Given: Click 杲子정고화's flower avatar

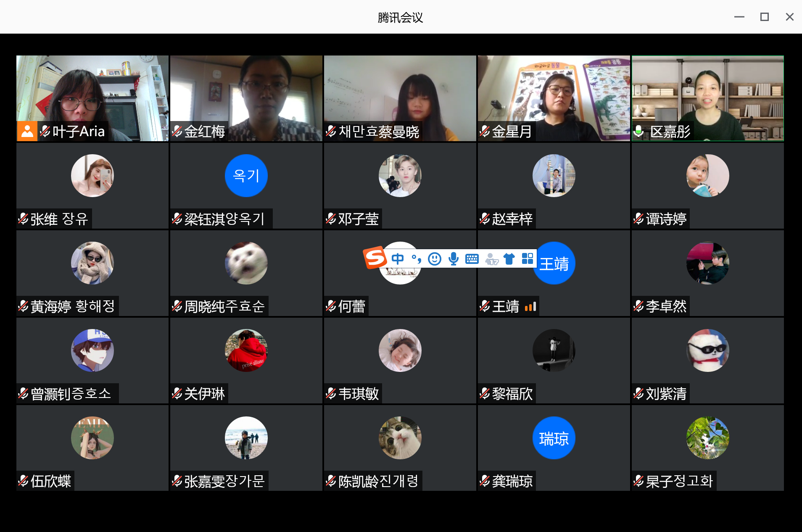Looking at the screenshot, I should pos(708,438).
